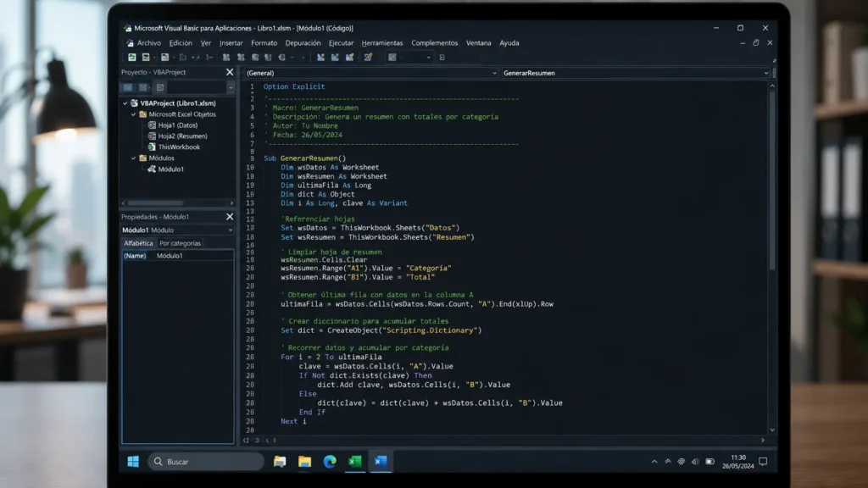Click the VBAProject project icon
The image size is (868, 488).
(x=134, y=103)
